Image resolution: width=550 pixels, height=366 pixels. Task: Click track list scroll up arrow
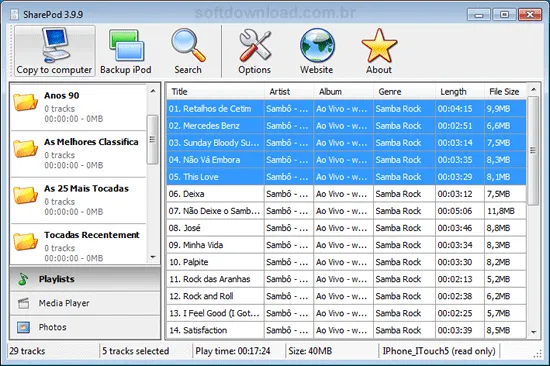point(534,90)
